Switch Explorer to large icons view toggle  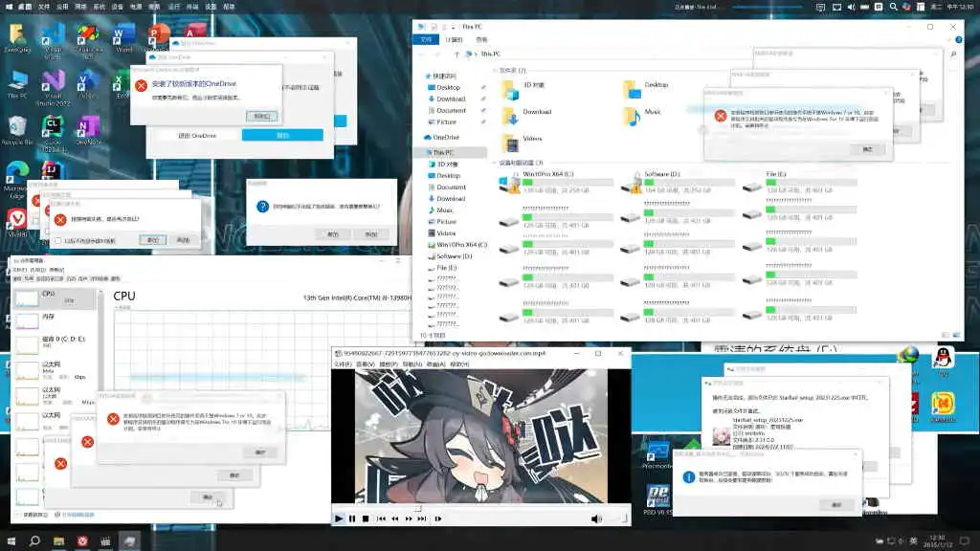pos(956,336)
